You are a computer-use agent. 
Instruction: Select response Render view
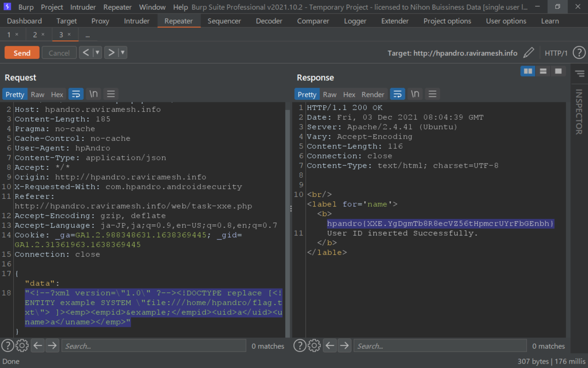tap(373, 94)
